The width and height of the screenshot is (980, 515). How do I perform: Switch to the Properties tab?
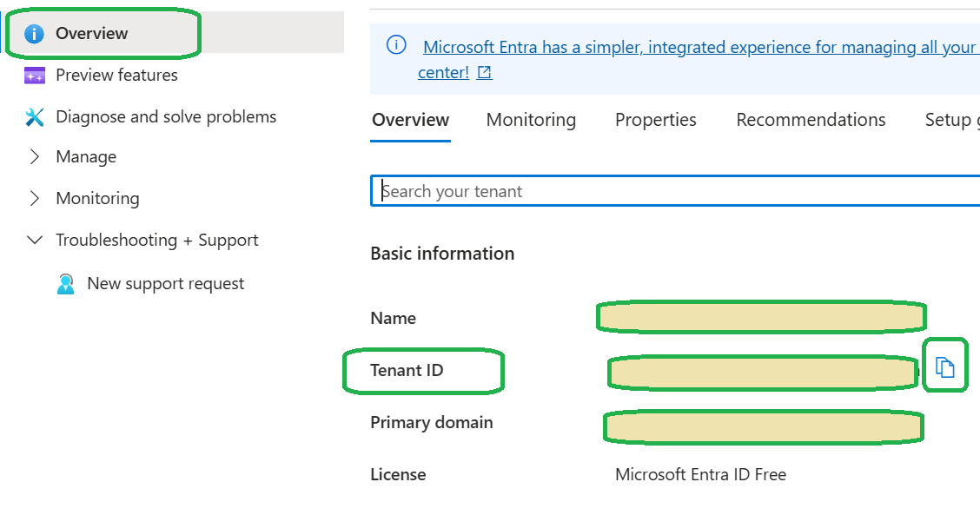(656, 120)
